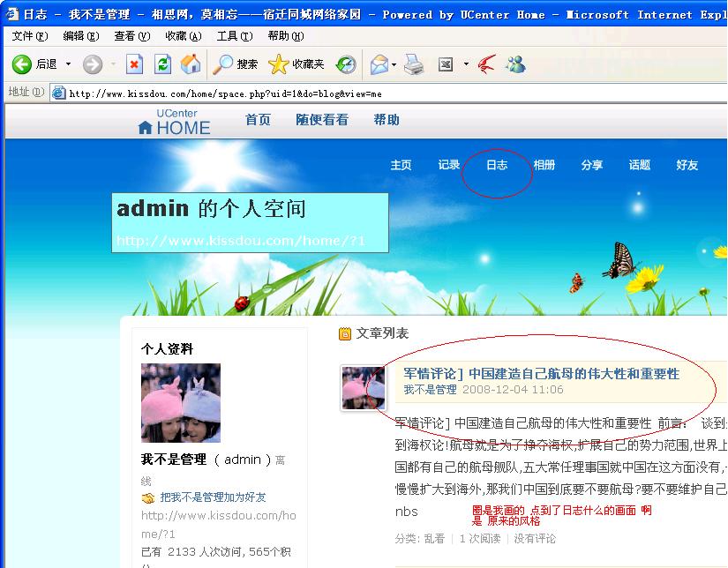Switch to the 好友 space tab
The width and height of the screenshot is (728, 568).
(687, 165)
